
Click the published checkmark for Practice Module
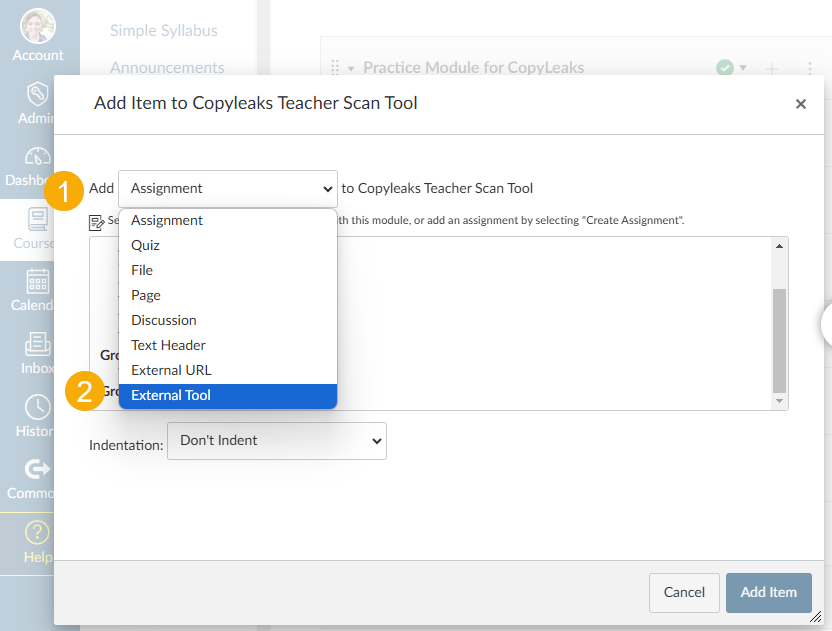725,68
